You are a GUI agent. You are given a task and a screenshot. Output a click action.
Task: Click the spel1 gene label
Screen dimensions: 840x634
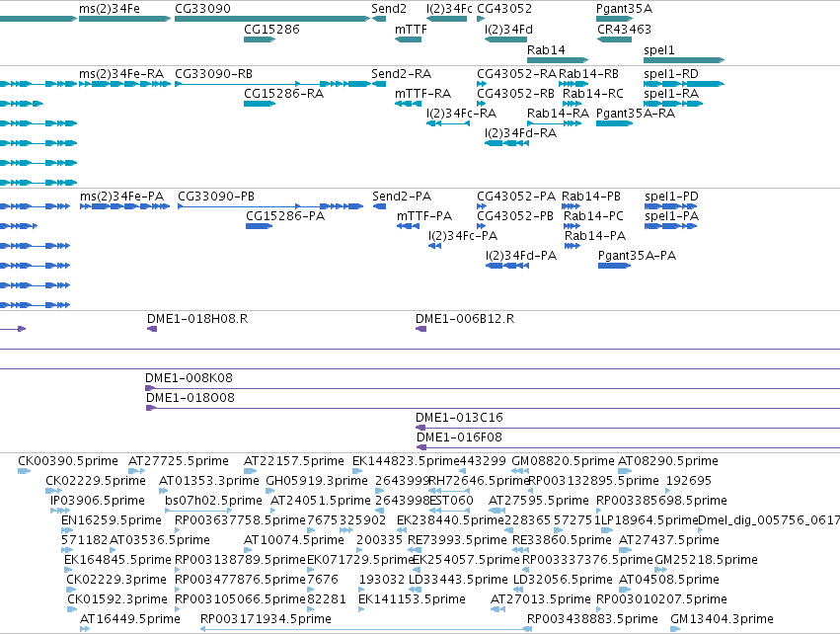[659, 50]
